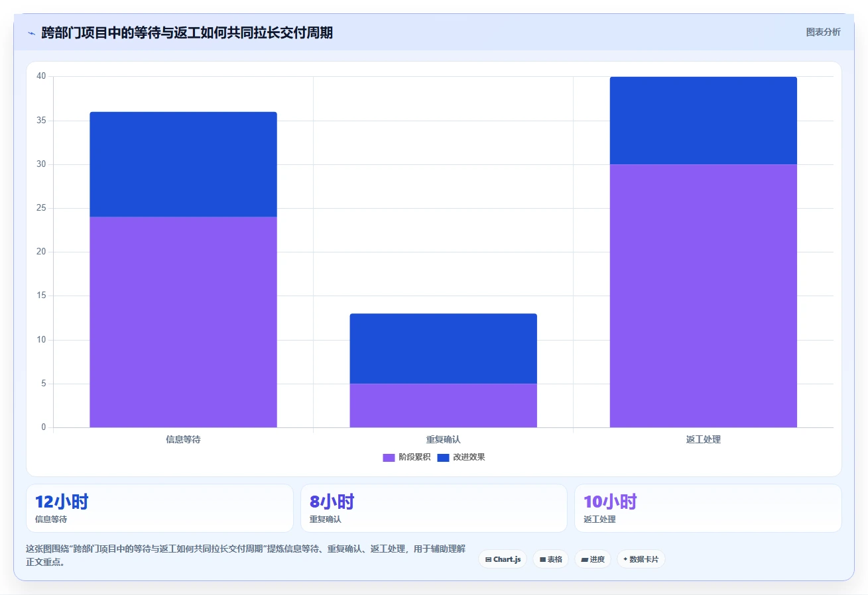Click the 信息等待 x-axis label
Screen dimensions: 868x595
pyautogui.click(x=183, y=439)
